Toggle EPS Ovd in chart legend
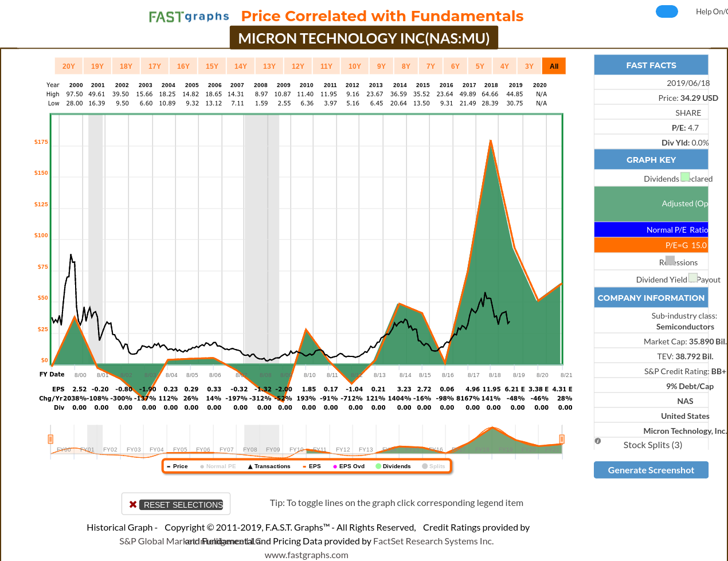 349,466
